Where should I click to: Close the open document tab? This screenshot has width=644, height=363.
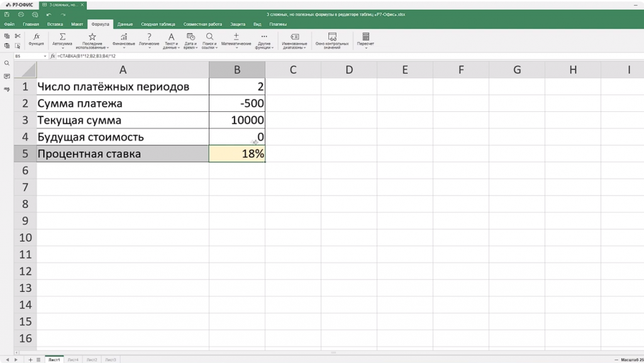coord(82,5)
